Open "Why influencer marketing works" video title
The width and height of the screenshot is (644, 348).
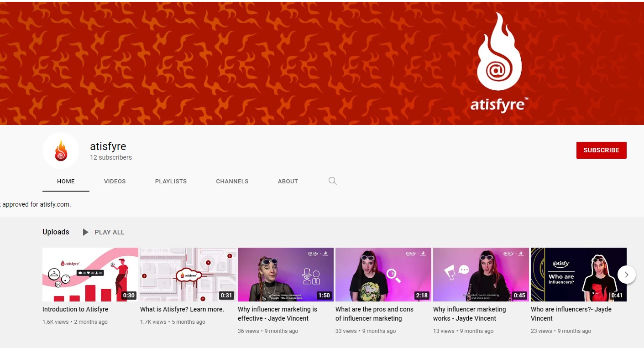470,314
